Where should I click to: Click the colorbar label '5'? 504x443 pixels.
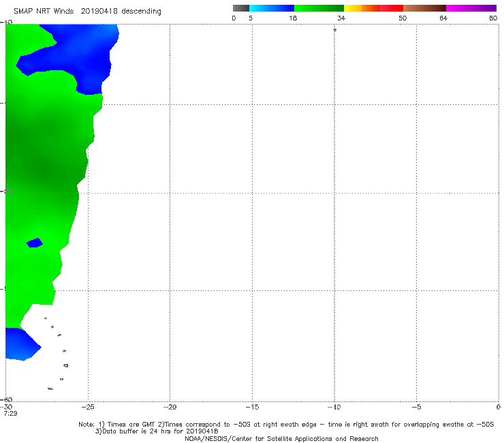pos(251,18)
